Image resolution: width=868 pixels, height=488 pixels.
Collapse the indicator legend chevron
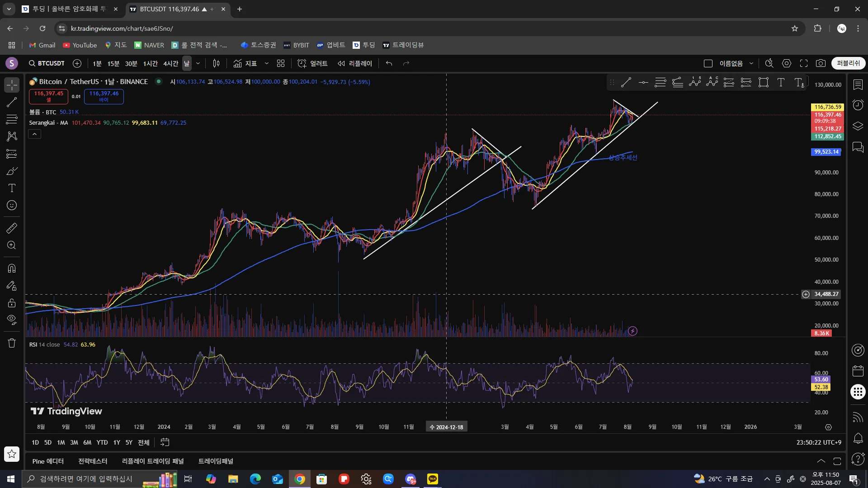[x=34, y=134]
